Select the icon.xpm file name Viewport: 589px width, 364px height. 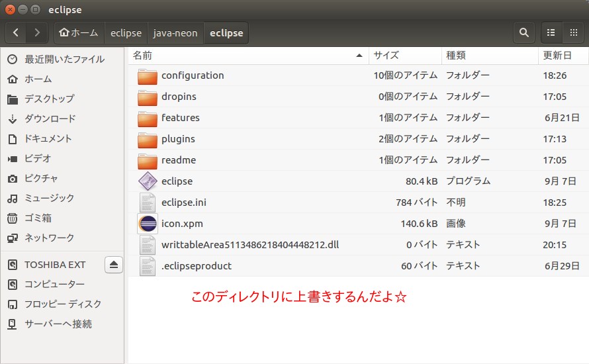click(182, 224)
